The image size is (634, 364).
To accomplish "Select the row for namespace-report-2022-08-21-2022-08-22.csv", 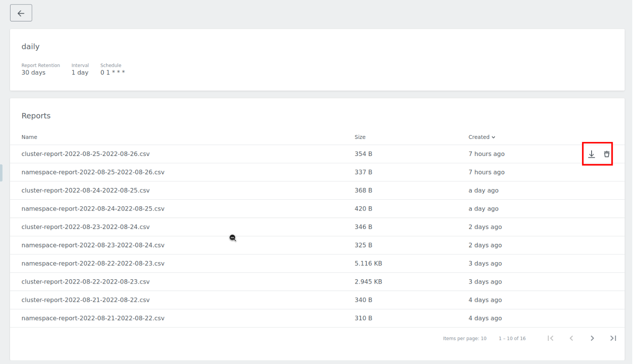I will tap(93, 318).
